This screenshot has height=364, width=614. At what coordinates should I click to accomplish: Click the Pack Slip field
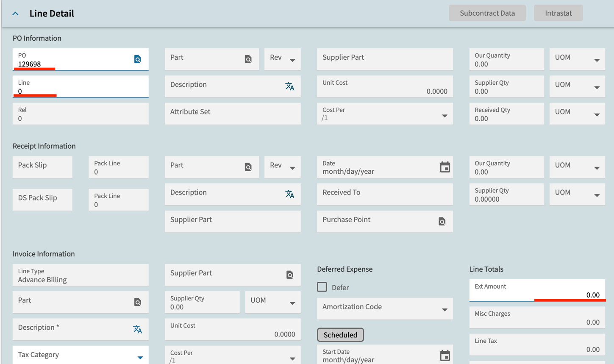pos(42,167)
